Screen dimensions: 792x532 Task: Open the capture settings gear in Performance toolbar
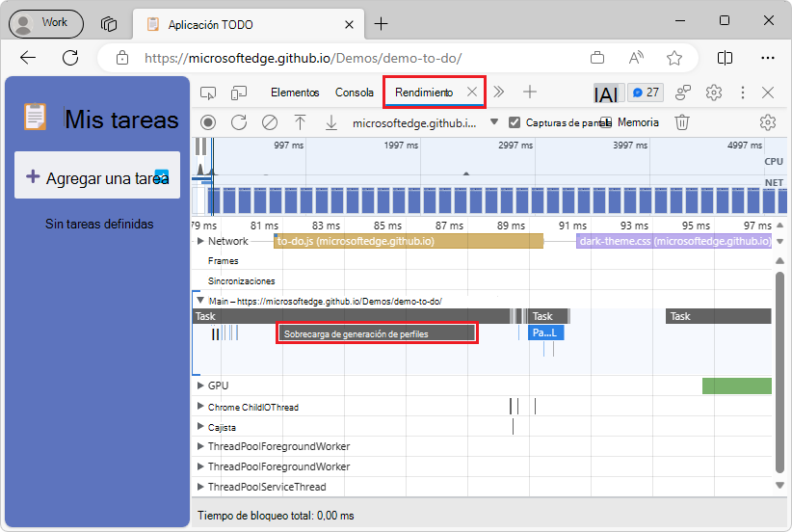767,122
